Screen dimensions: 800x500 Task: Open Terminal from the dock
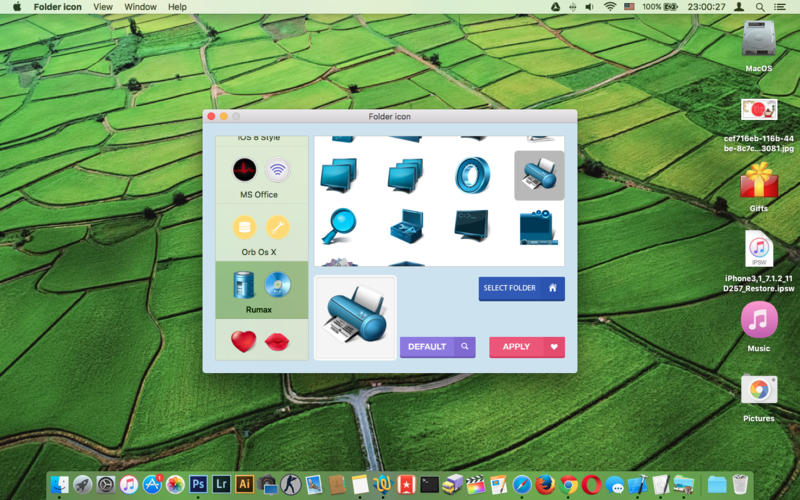pos(429,484)
